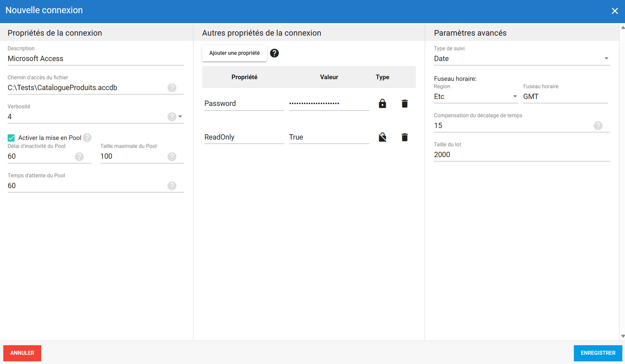This screenshot has width=625, height=364.
Task: Click the Type column header
Action: point(382,77)
